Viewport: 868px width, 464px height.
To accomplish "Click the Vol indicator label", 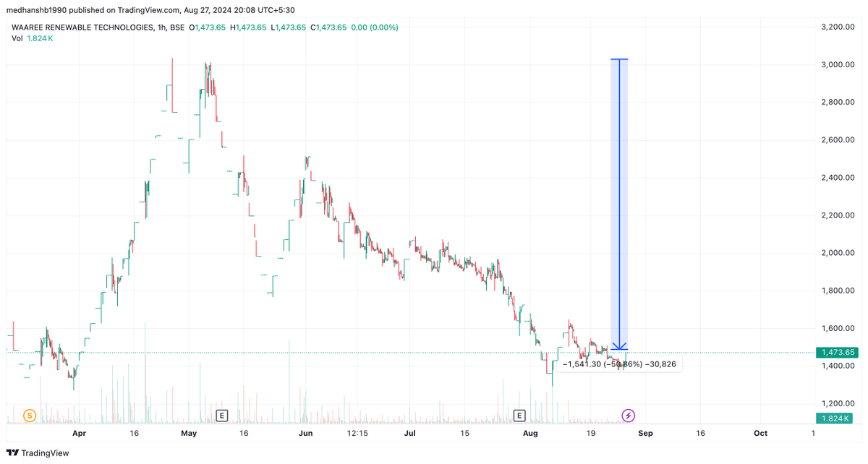I will point(17,38).
